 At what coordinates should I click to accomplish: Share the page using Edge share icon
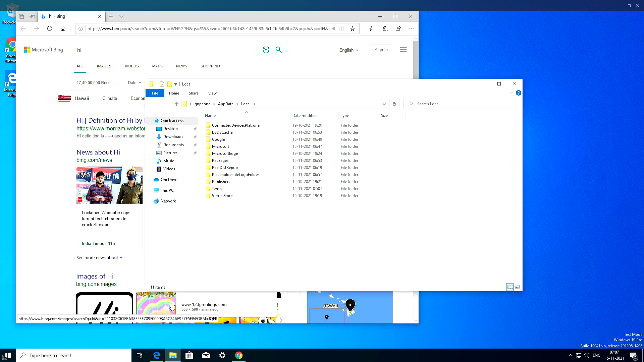pos(398,28)
